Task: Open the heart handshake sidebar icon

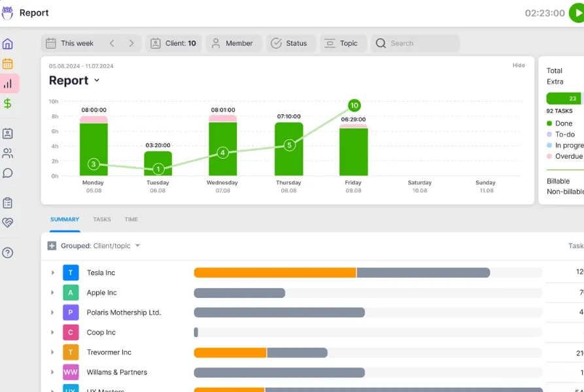Action: (7, 223)
